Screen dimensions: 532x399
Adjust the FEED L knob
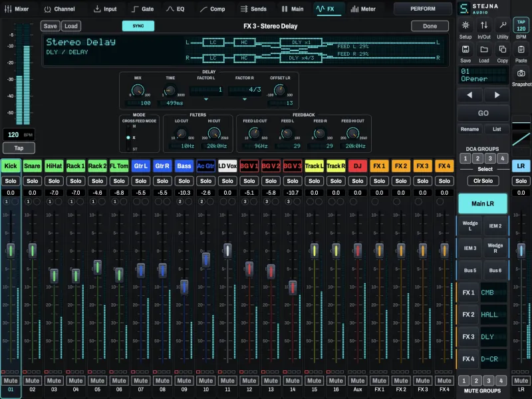pos(287,134)
